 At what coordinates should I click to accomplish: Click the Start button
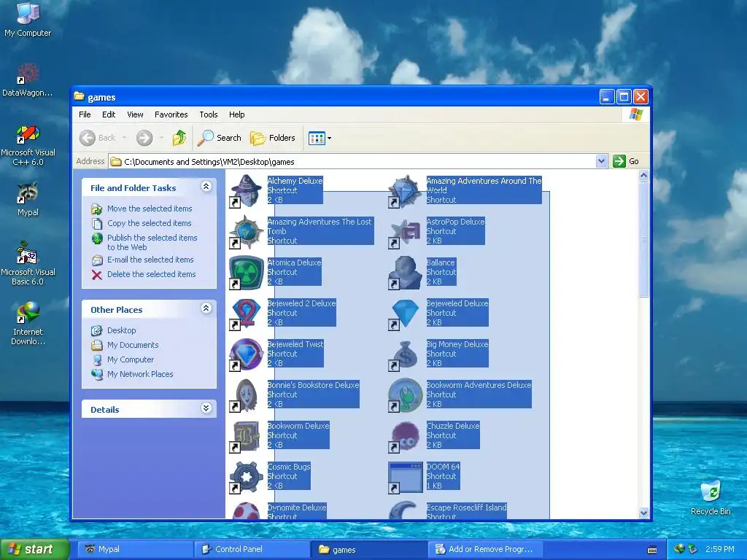pos(35,549)
